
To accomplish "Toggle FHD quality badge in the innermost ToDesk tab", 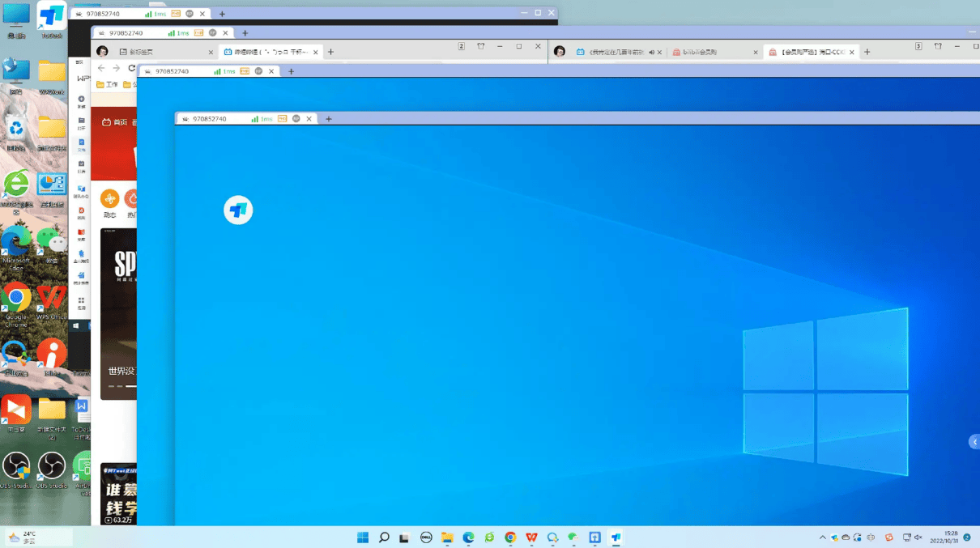I will click(283, 119).
